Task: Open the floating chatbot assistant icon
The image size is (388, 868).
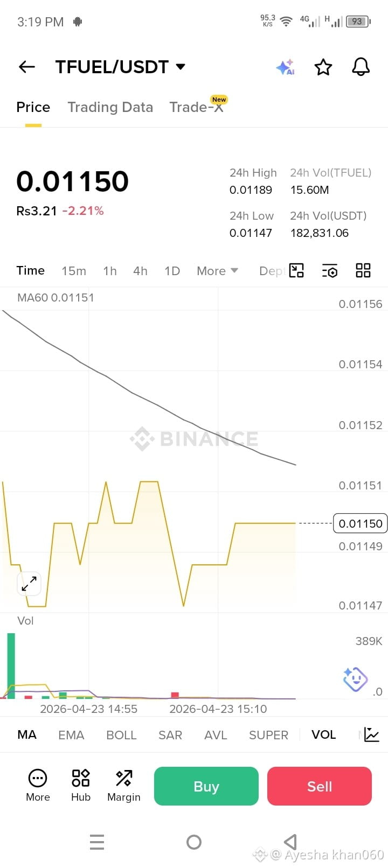Action: click(355, 679)
